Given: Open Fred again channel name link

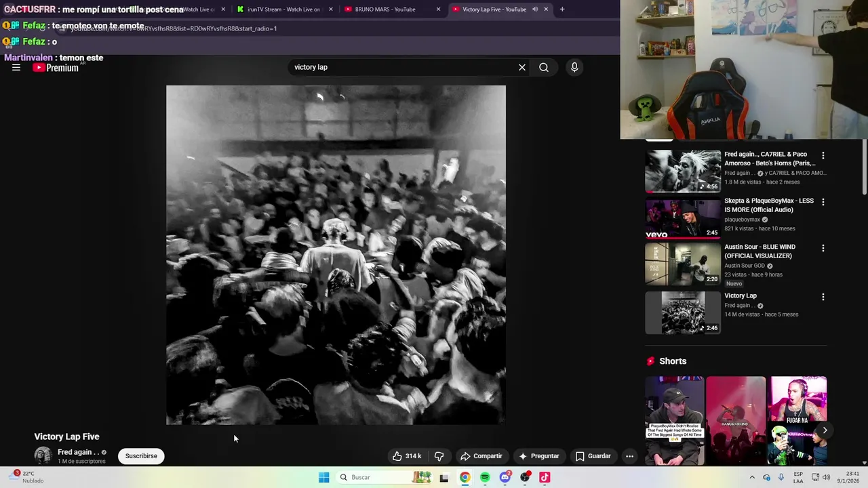Looking at the screenshot, I should (x=78, y=452).
